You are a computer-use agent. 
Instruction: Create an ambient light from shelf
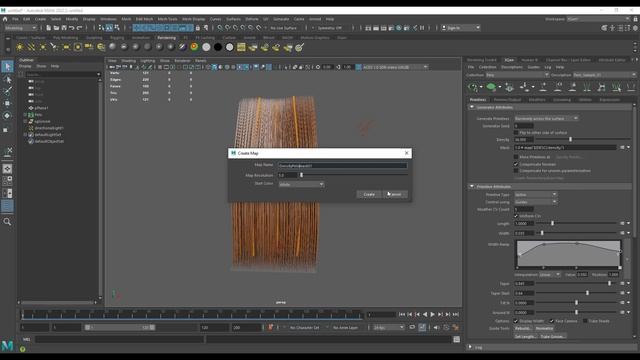20,47
